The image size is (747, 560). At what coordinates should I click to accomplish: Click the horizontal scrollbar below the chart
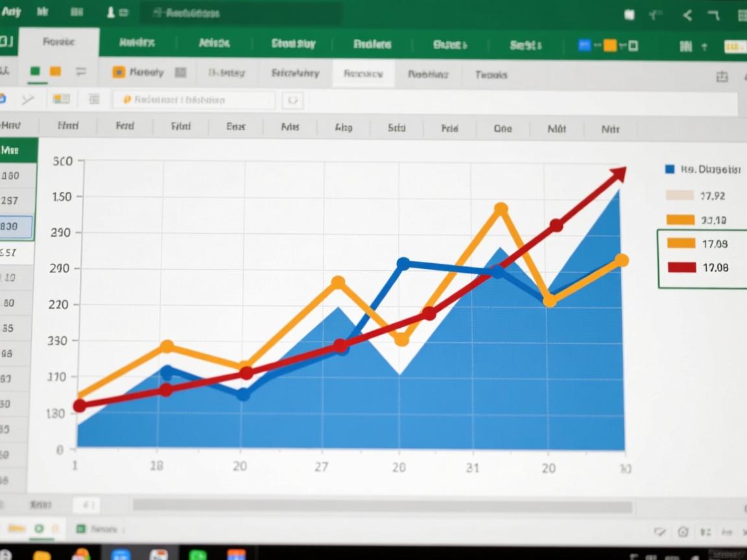tap(382, 506)
